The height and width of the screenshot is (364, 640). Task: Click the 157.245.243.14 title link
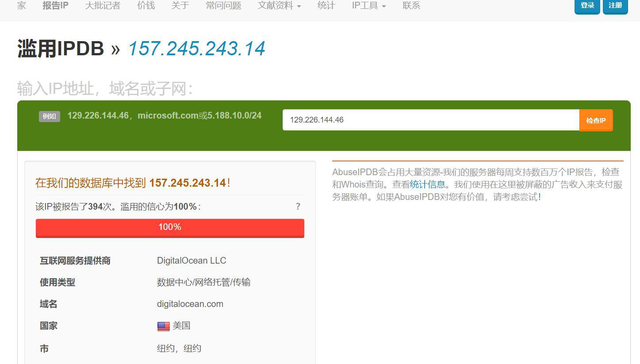click(196, 49)
